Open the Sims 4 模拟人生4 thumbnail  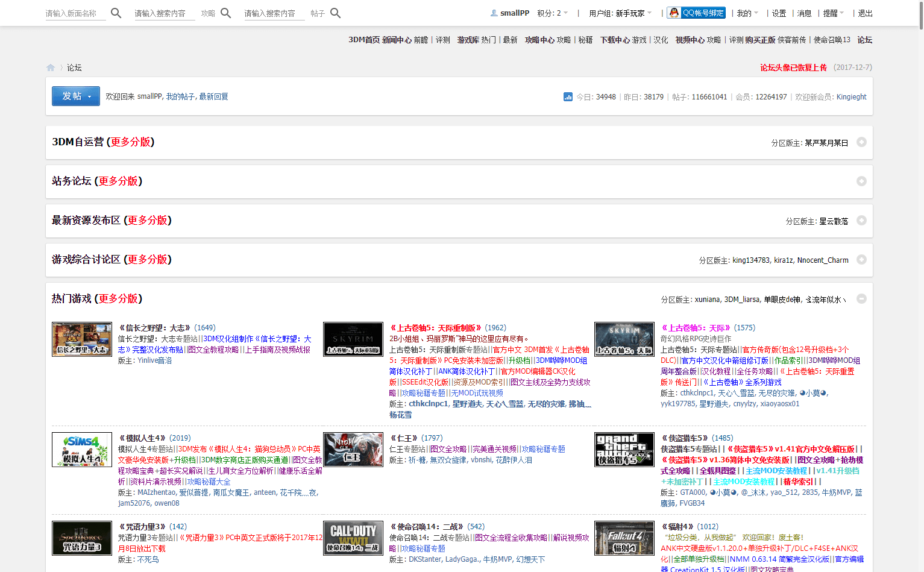[x=82, y=449]
